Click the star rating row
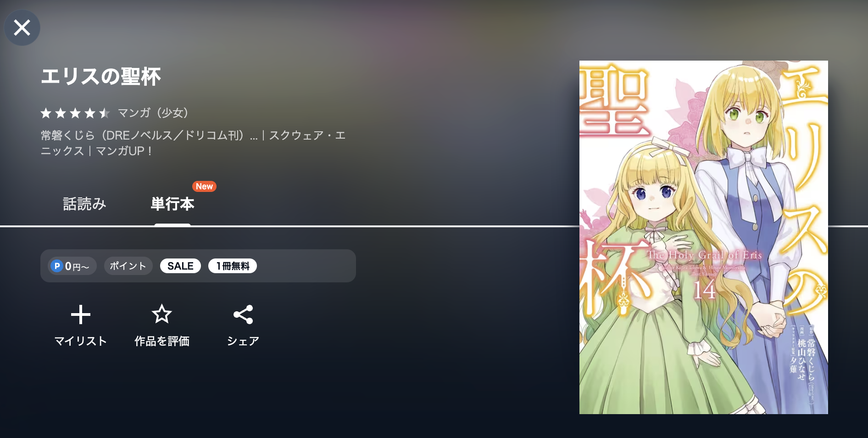Viewport: 868px width, 438px height. pos(75,113)
